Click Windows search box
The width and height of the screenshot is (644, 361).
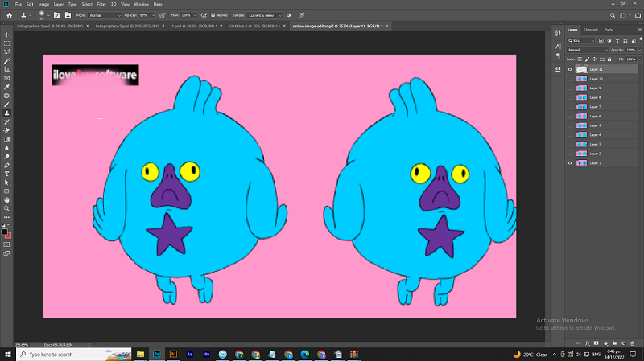pos(74,354)
